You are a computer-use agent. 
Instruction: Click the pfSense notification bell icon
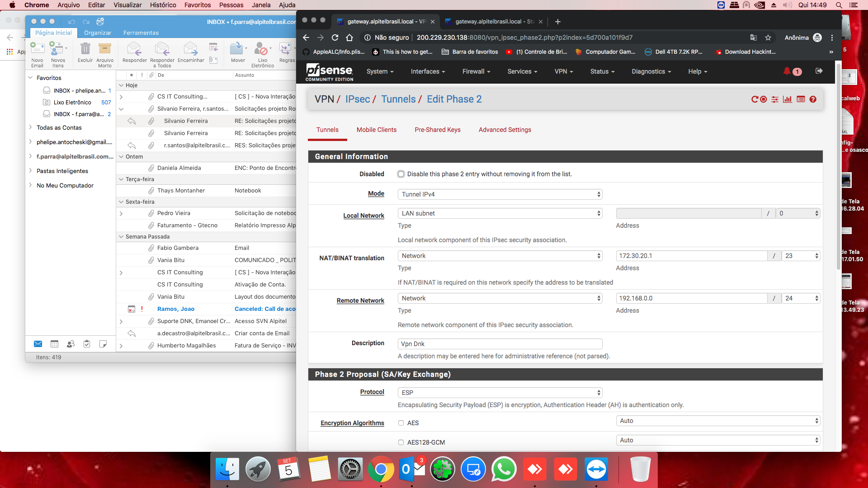[787, 71]
